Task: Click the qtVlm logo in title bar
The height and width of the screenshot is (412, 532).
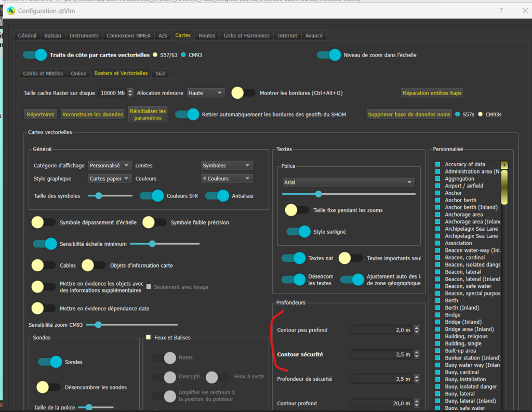Action: (10, 10)
